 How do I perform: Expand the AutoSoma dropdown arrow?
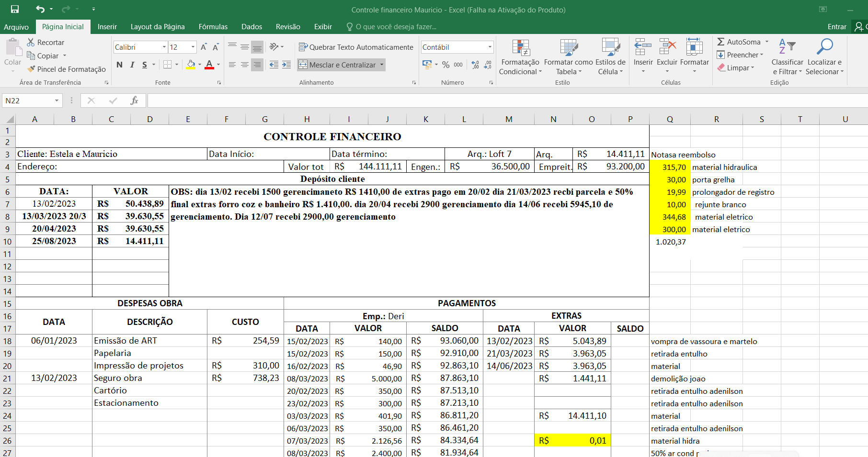[x=766, y=42]
